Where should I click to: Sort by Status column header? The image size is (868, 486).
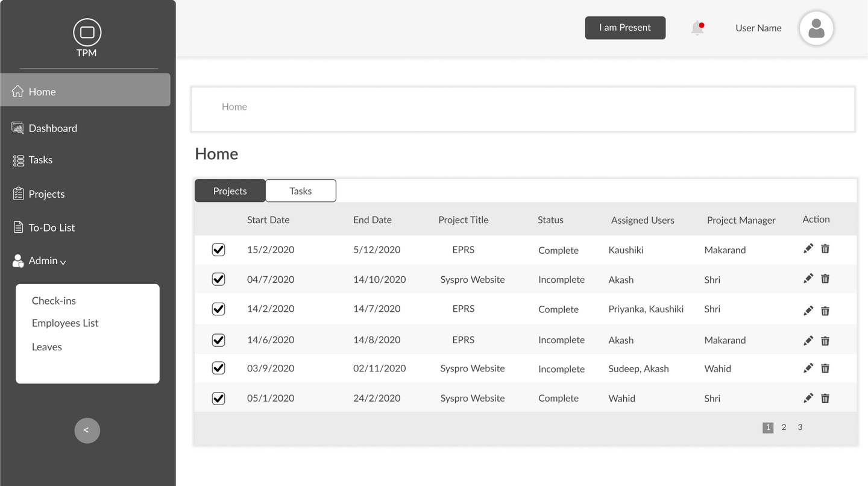click(x=550, y=219)
